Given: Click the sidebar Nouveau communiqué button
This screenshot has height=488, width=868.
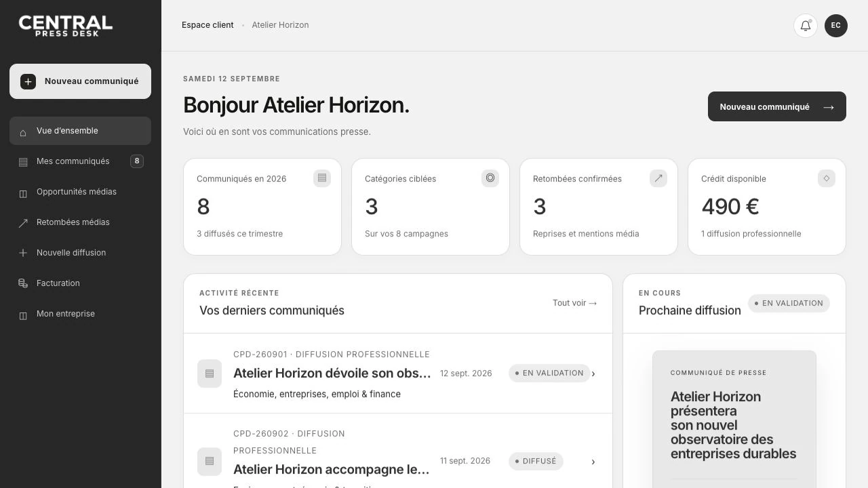Looking at the screenshot, I should click(80, 81).
